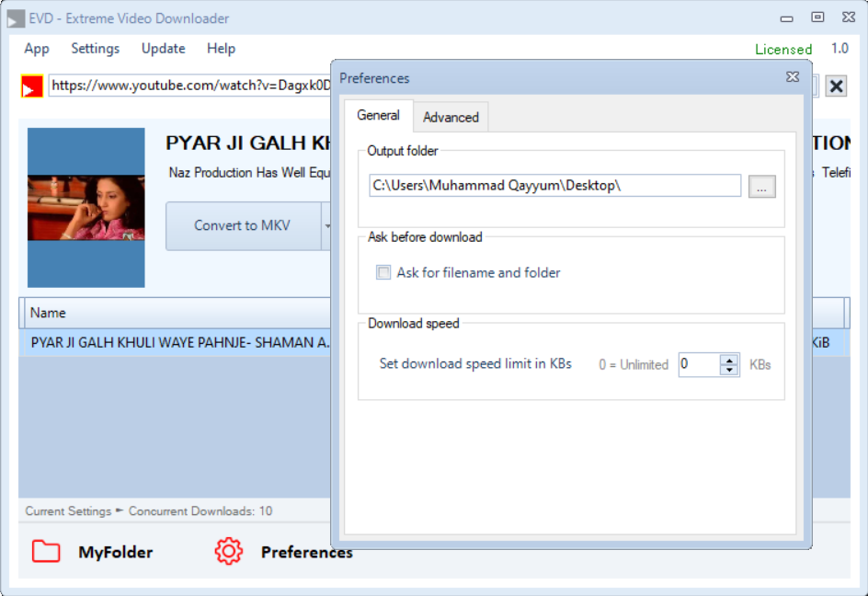
Task: Open the Settings menu
Action: (x=96, y=49)
